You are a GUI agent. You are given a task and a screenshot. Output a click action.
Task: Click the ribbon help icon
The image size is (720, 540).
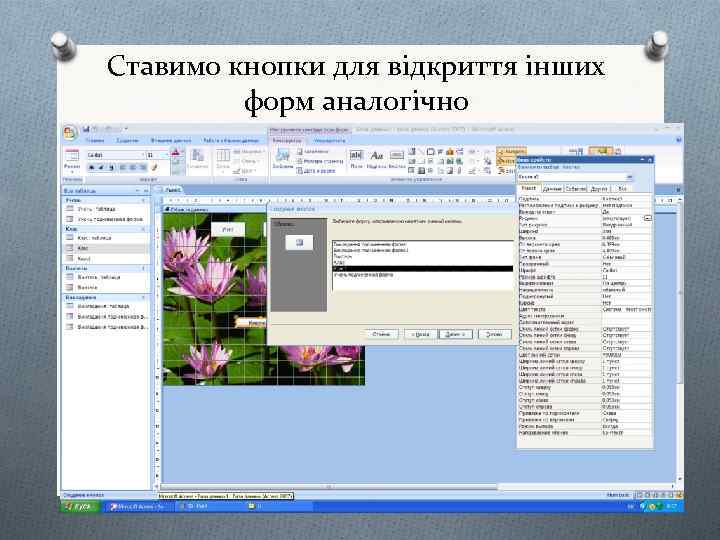pos(679,140)
